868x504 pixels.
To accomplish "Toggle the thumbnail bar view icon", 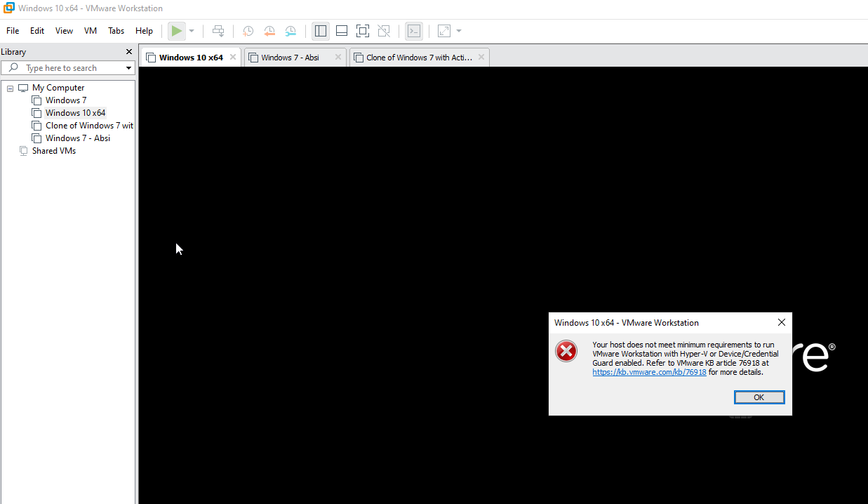I will pyautogui.click(x=342, y=31).
